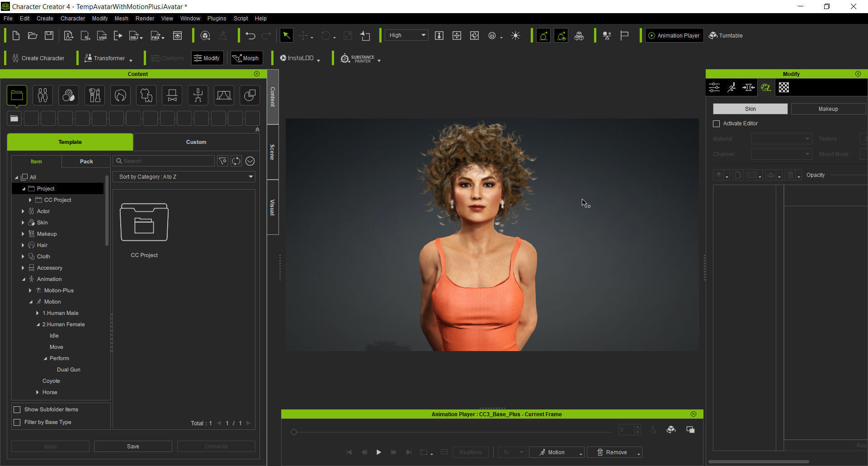
Task: Click the Animation Player timeline scrubber handle
Action: 294,432
